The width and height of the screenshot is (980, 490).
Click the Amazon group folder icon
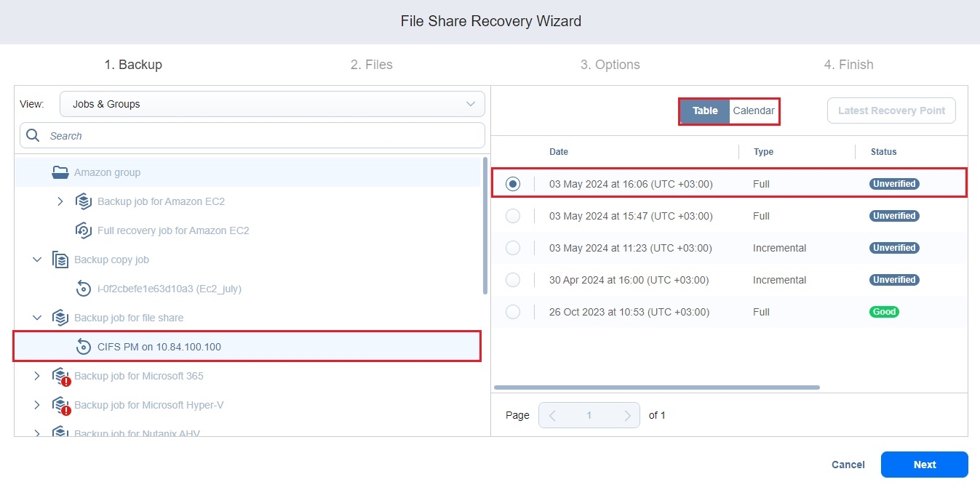pos(60,172)
